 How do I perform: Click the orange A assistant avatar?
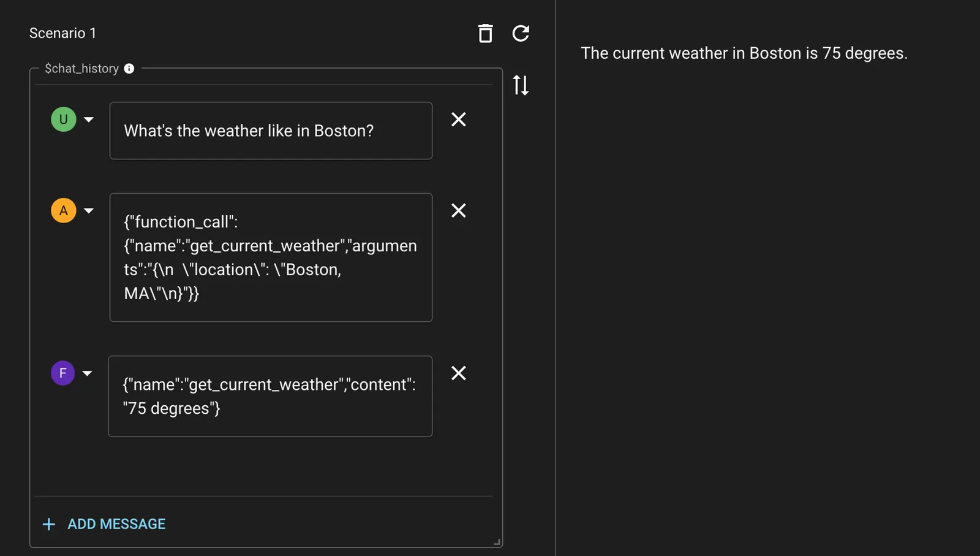[x=64, y=211]
